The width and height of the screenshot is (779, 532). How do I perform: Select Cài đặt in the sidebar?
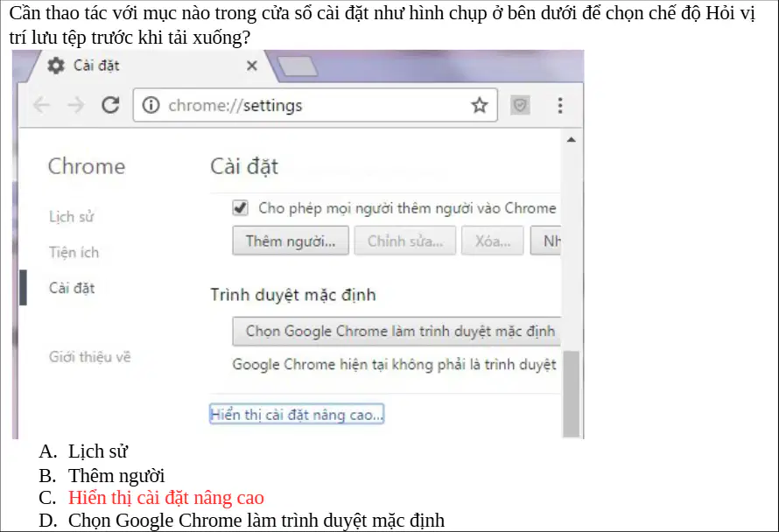pyautogui.click(x=72, y=288)
